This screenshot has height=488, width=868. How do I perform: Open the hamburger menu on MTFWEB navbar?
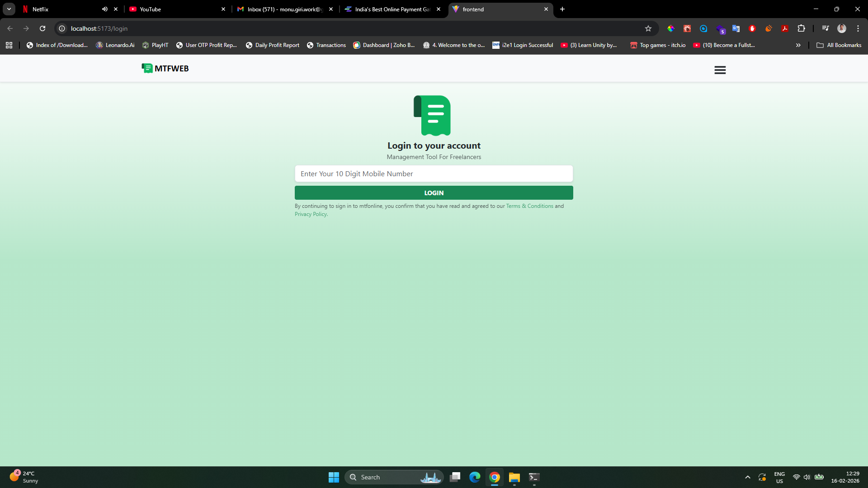(x=720, y=70)
